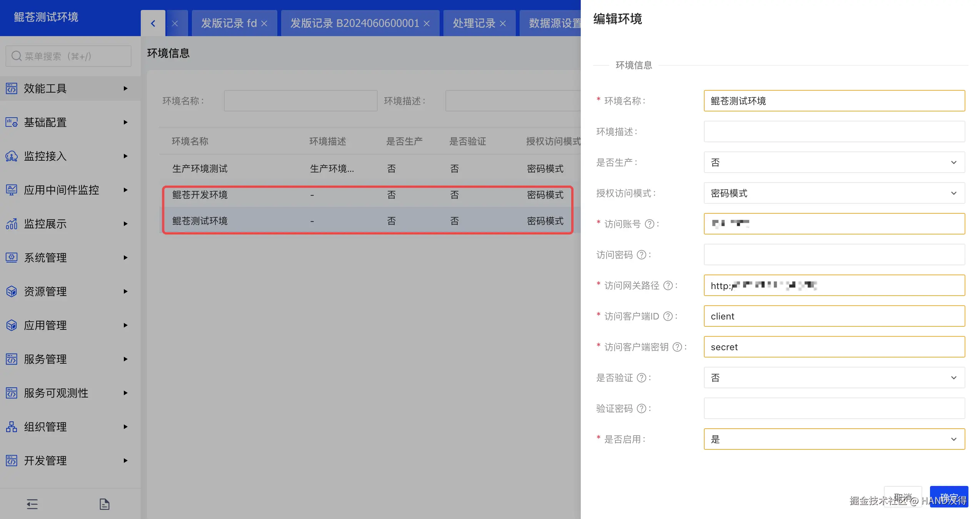Click the 监控展示 chart icon
Screen dimensions: 980x519
[x=12, y=224]
